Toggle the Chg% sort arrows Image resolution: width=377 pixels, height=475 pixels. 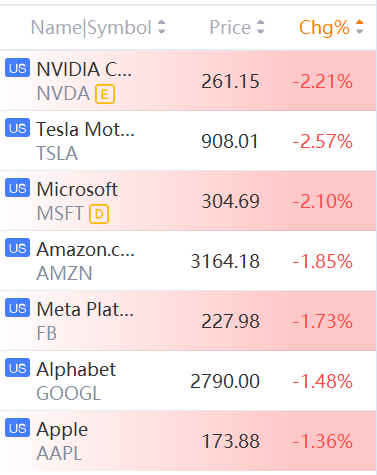(x=359, y=27)
